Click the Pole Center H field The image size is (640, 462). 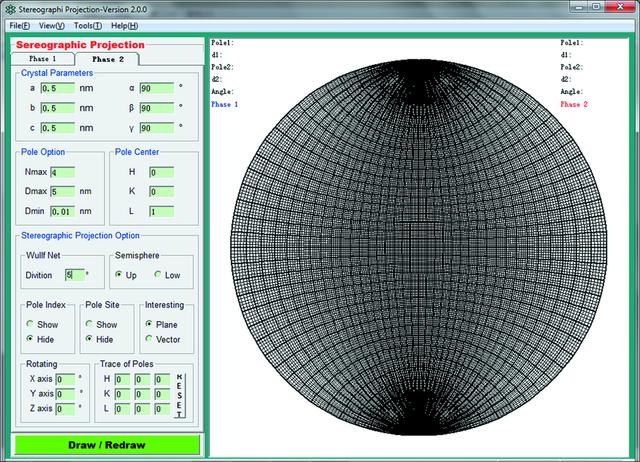(x=162, y=172)
